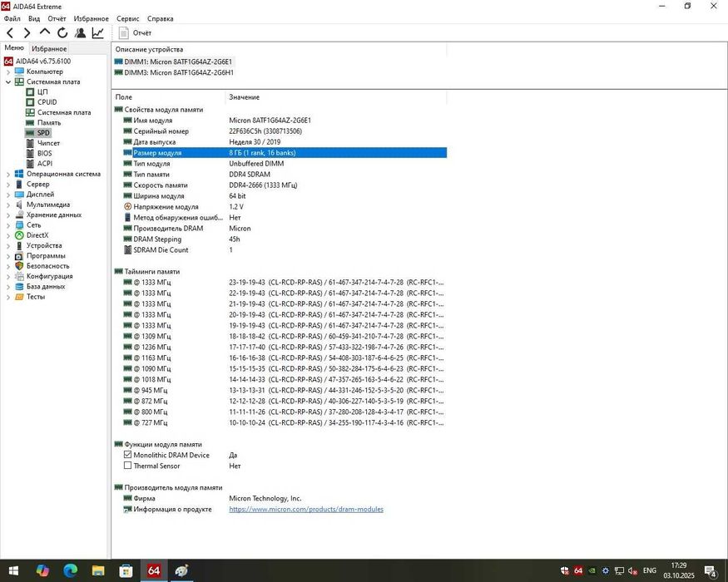Toggle the Thermal Sensor checkbox
Viewport: 728px width, 582px height.
(127, 466)
